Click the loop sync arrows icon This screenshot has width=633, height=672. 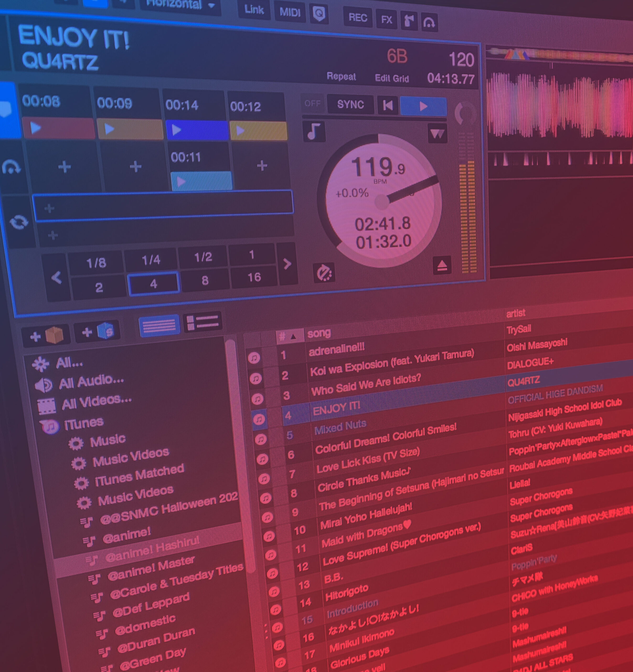tap(19, 222)
